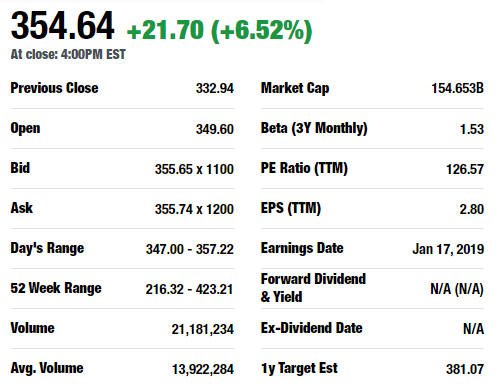Screen dimensions: 499x390
Task: Select the Ex-Dividend Date label
Action: pyautogui.click(x=311, y=328)
